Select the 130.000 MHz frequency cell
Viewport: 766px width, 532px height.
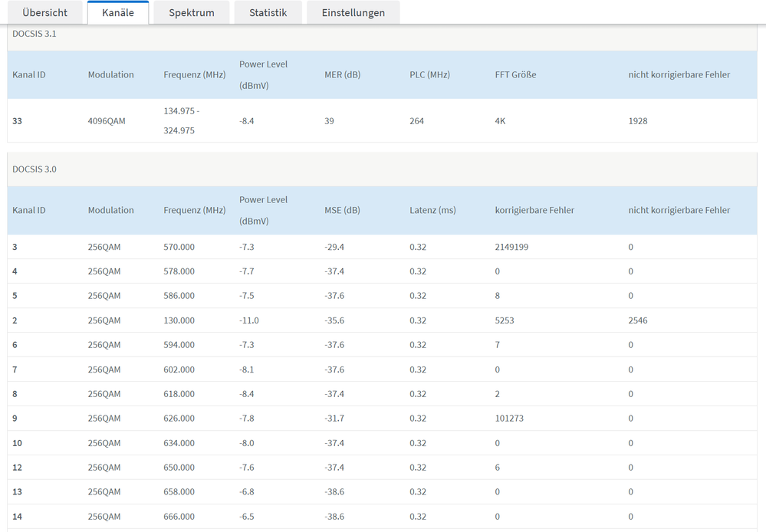coord(179,320)
